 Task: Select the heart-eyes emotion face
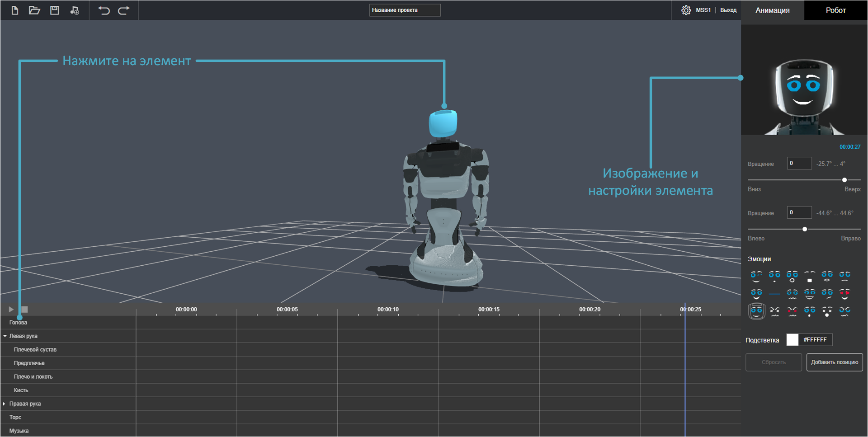point(844,294)
